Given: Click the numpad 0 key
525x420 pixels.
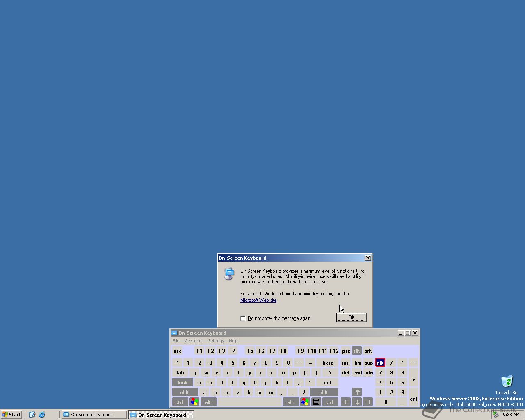Looking at the screenshot, I should [x=386, y=402].
